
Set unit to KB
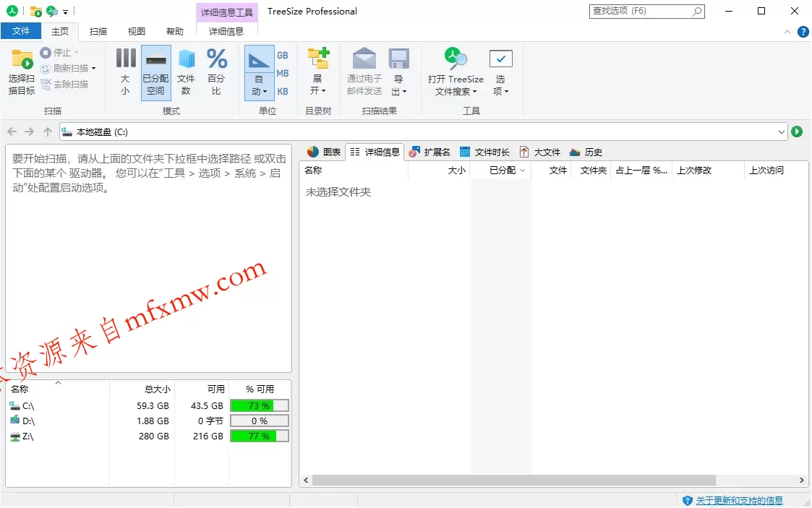[x=283, y=92]
